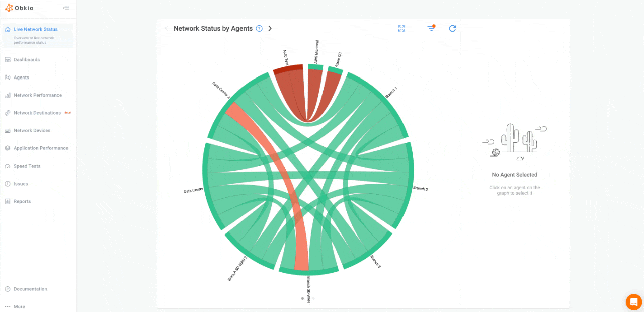Open the live chat bubble

tap(633, 302)
